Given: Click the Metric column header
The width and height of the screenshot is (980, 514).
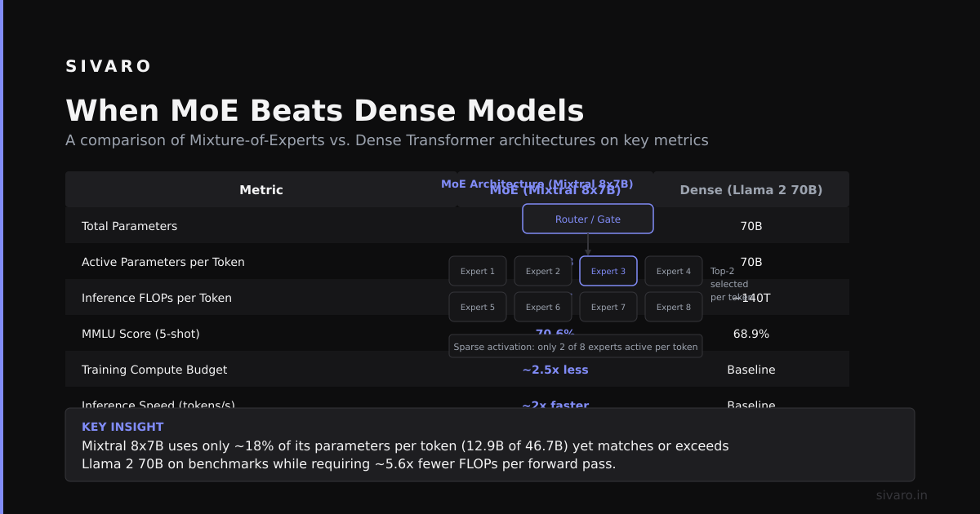Looking at the screenshot, I should [261, 189].
